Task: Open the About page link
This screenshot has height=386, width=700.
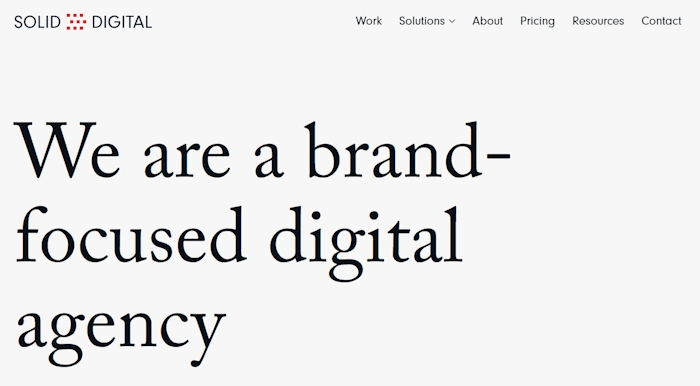Action: pyautogui.click(x=488, y=21)
